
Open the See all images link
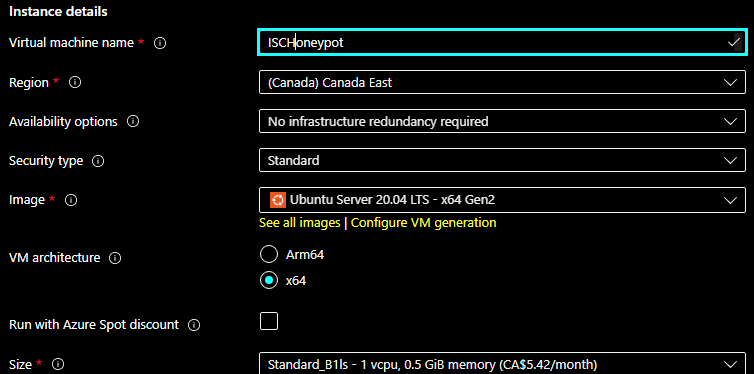click(x=300, y=223)
